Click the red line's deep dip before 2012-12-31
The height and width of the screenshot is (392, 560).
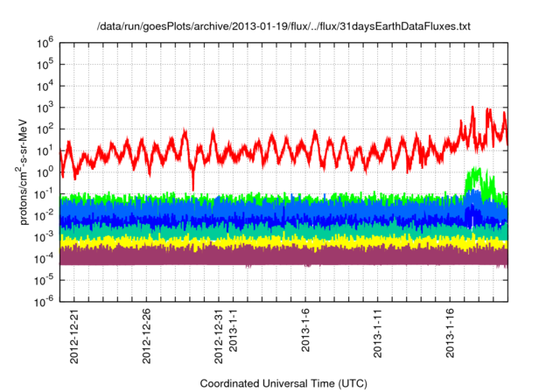click(193, 181)
